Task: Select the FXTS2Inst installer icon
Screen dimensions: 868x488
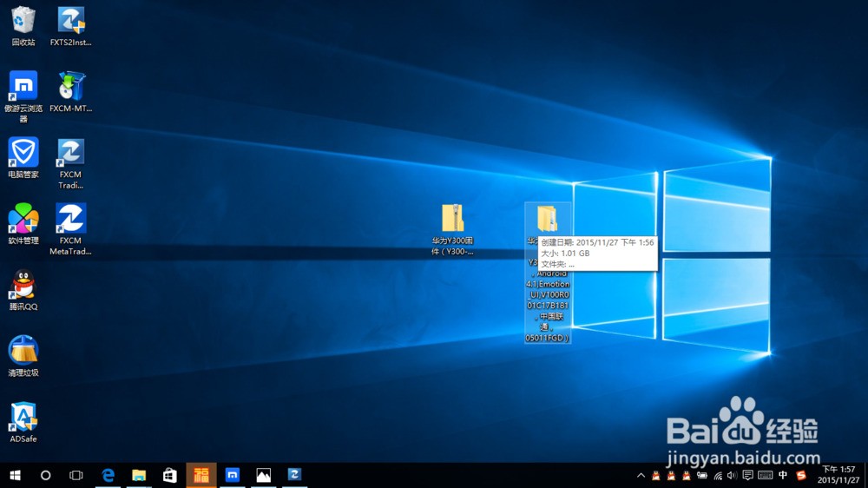Action: [71, 26]
